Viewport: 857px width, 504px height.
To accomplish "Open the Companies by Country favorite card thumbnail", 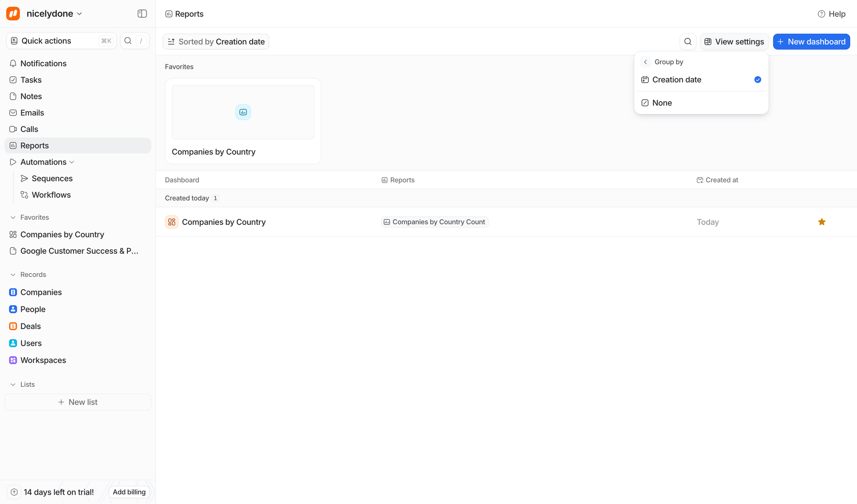I will [243, 112].
